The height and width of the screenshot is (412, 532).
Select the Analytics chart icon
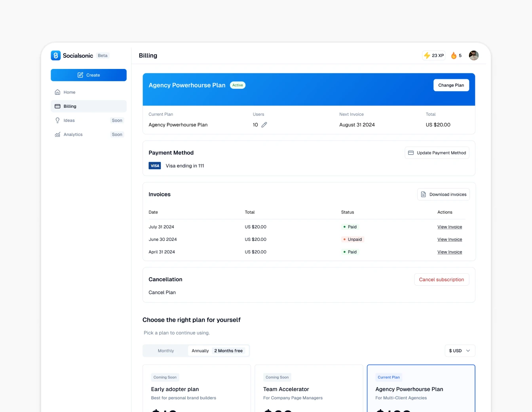[x=57, y=134]
